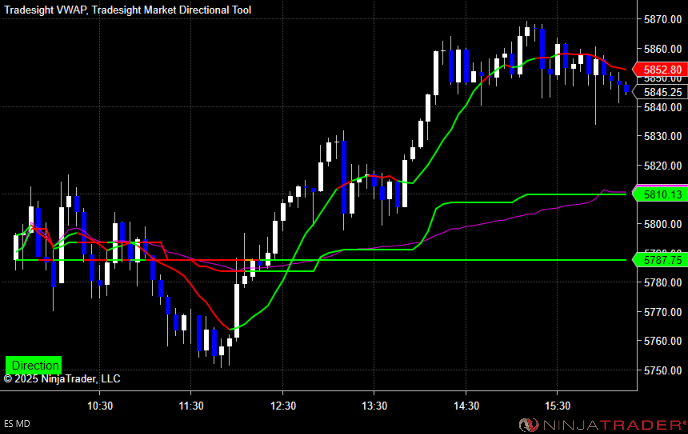688x434 pixels.
Task: Click the green Direction label
Action: pyautogui.click(x=34, y=365)
